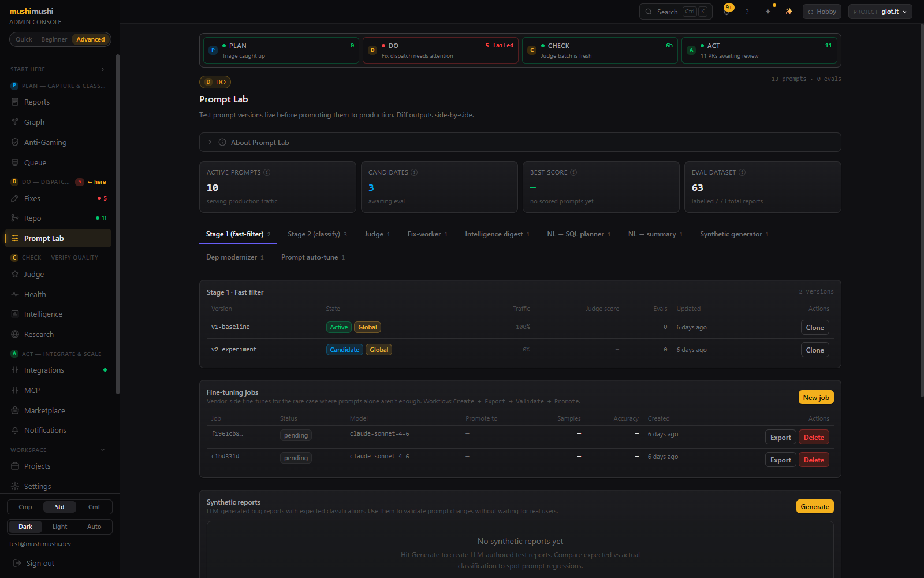This screenshot has height=578, width=924.
Task: Open the Projects briefcase icon
Action: 15,466
